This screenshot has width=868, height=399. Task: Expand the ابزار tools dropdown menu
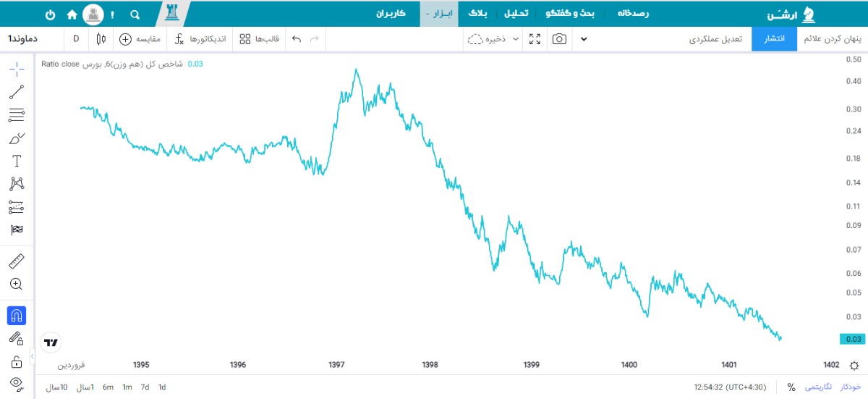point(439,14)
